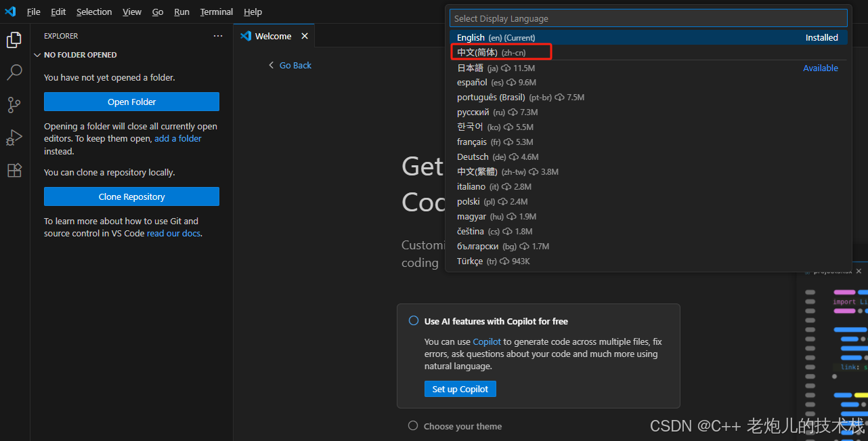Select italiano (it) language
The height and width of the screenshot is (441, 868).
649,187
